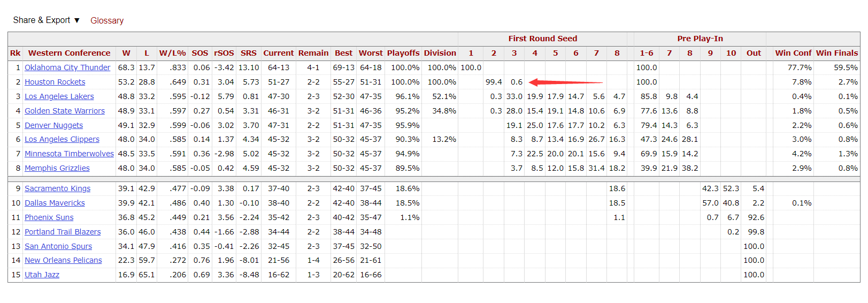Click the Houston Rockets link
Image resolution: width=868 pixels, height=303 pixels.
pos(55,82)
